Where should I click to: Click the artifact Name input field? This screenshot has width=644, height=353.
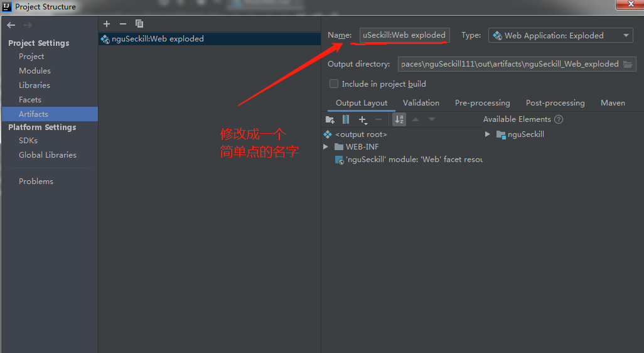pos(405,35)
